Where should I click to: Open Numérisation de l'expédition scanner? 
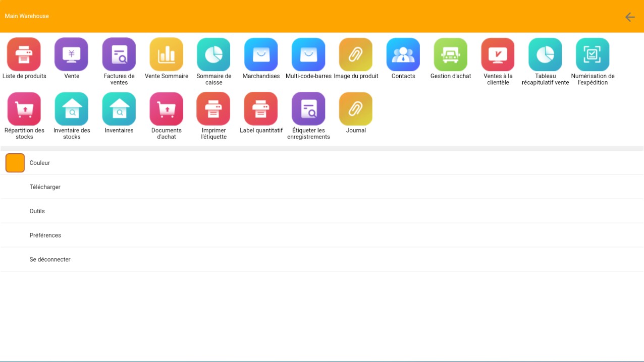click(593, 54)
